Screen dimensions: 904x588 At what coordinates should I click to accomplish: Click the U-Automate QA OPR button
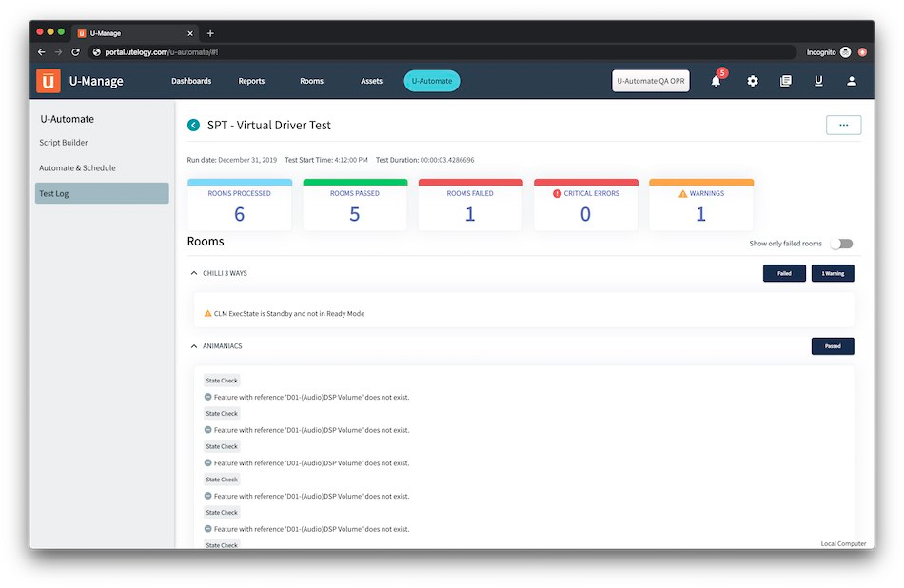click(x=650, y=82)
